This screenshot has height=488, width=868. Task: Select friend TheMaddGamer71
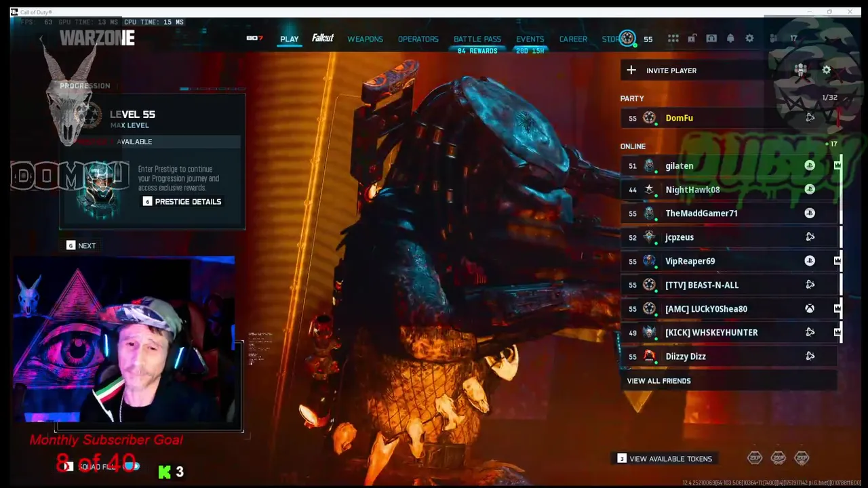(x=728, y=213)
